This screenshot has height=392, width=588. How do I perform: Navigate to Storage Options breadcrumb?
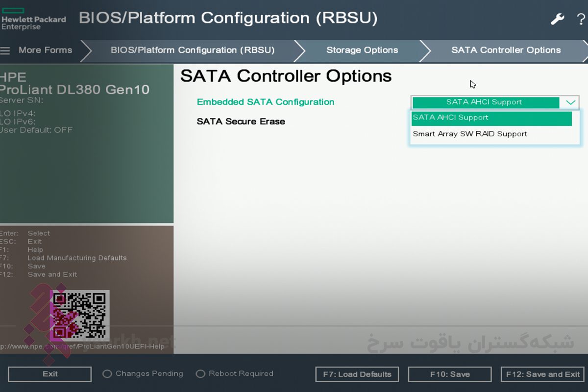tap(362, 50)
